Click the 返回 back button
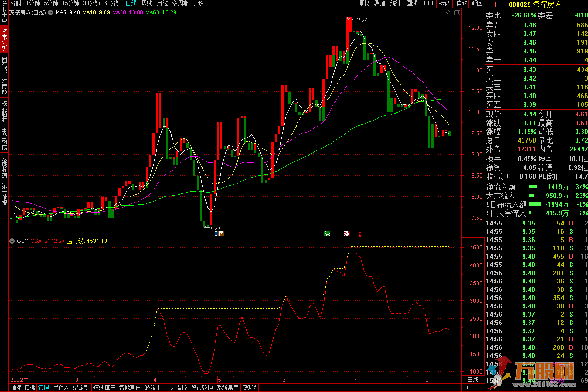 point(477,3)
